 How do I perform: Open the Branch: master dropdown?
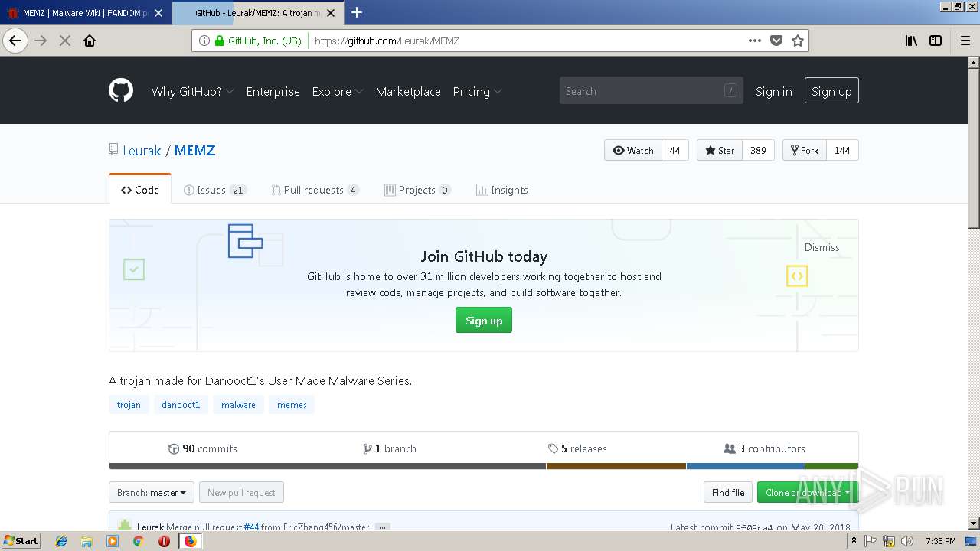tap(152, 492)
